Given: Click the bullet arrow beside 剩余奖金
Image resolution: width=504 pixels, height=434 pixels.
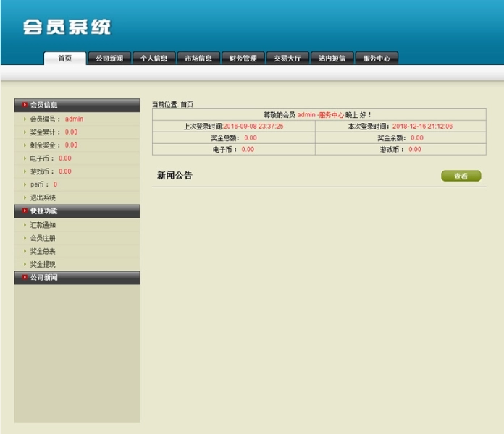Looking at the screenshot, I should 25,145.
